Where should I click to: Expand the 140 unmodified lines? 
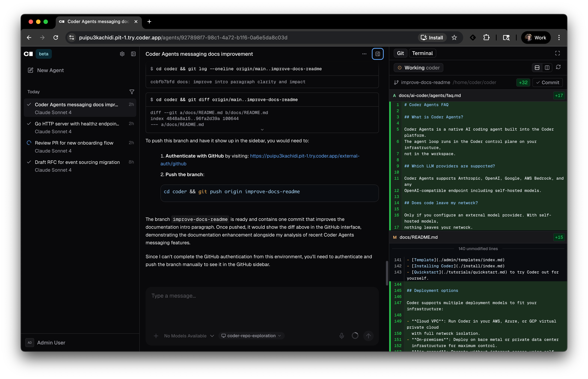point(478,249)
